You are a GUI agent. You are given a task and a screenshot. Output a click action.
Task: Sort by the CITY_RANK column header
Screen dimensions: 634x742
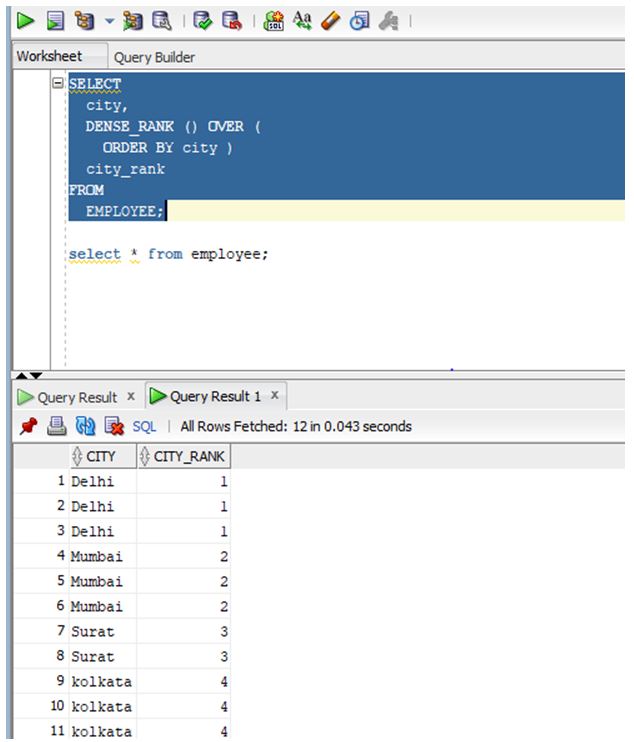[184, 456]
